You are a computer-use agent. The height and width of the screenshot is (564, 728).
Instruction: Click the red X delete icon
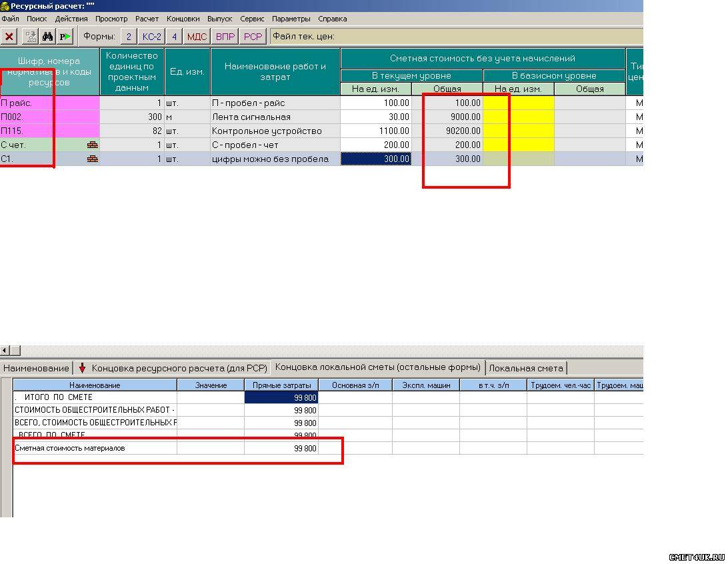click(x=9, y=37)
